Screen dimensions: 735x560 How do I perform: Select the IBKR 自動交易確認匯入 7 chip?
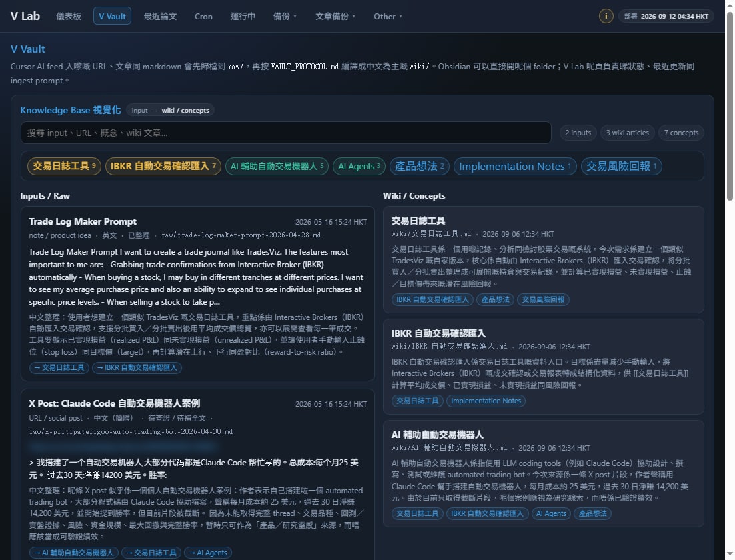pyautogui.click(x=163, y=166)
